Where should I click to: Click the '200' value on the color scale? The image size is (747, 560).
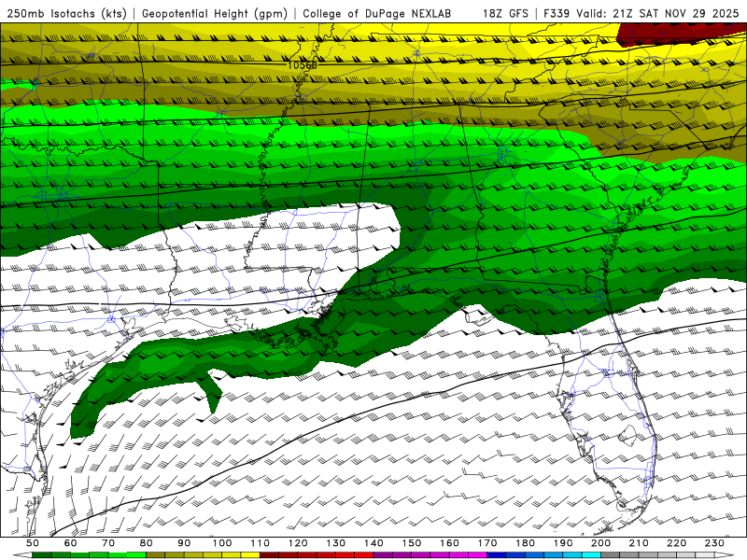click(600, 543)
